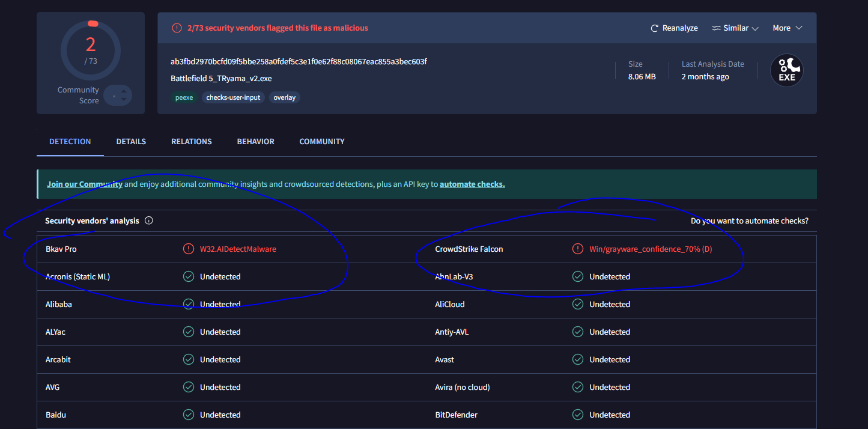Click the Avira (no cloud) vendor name
The height and width of the screenshot is (429, 868).
pos(463,387)
